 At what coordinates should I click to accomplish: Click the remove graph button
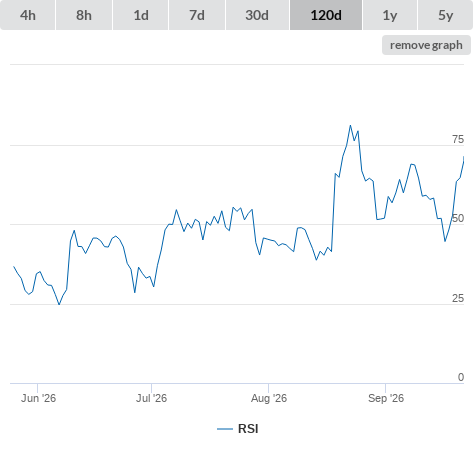coord(426,45)
